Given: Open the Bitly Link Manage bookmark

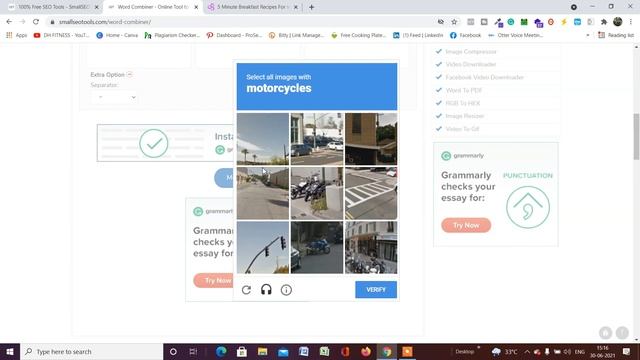Looking at the screenshot, I should tap(296, 35).
